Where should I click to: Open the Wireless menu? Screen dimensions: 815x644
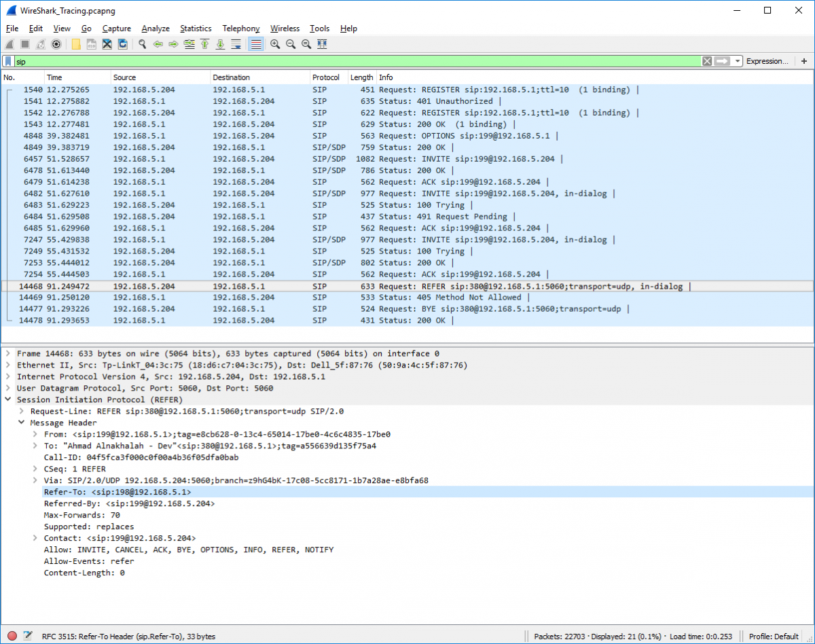tap(285, 29)
